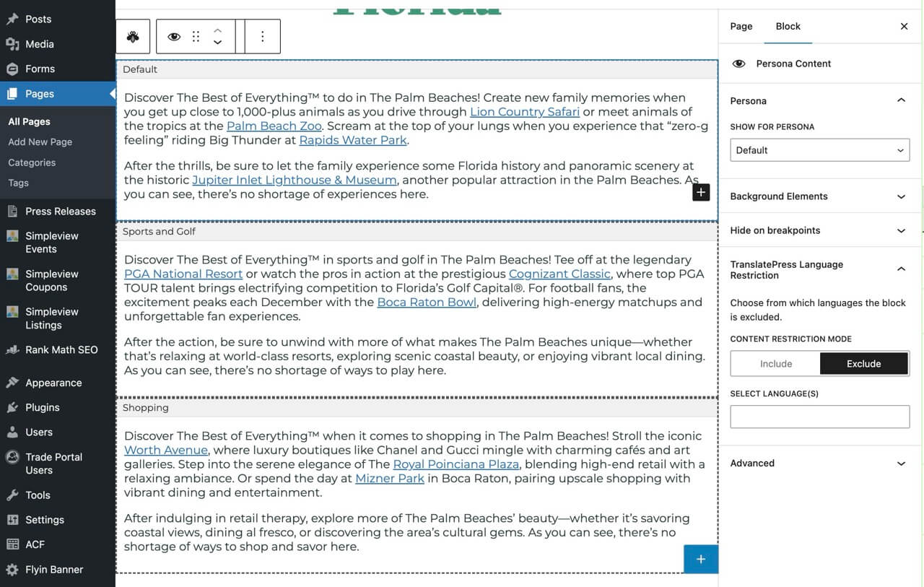The width and height of the screenshot is (924, 587).
Task: Open block options via the three-dot menu
Action: [x=261, y=35]
